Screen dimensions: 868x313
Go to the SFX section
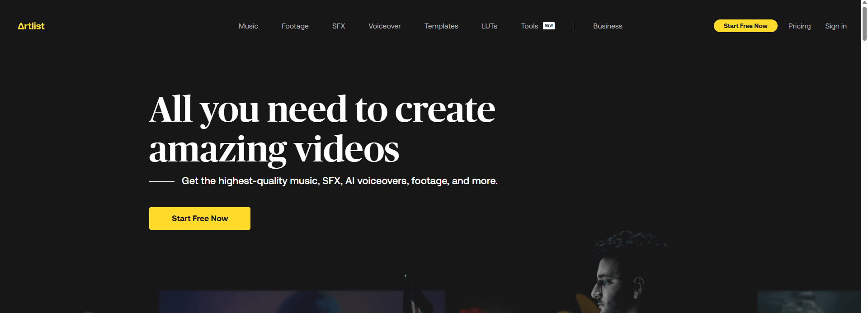click(338, 26)
